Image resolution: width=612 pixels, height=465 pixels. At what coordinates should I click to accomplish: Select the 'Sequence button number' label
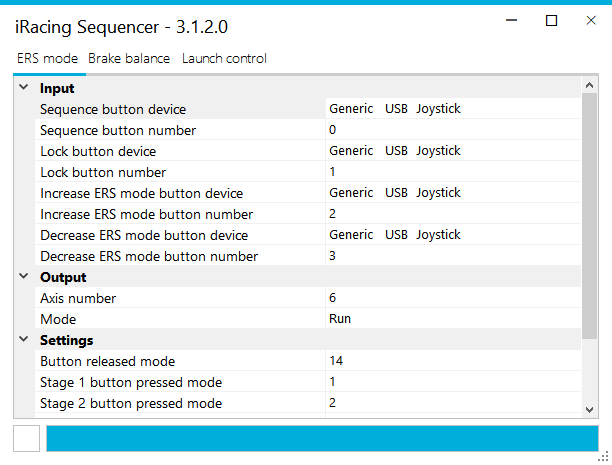click(118, 130)
